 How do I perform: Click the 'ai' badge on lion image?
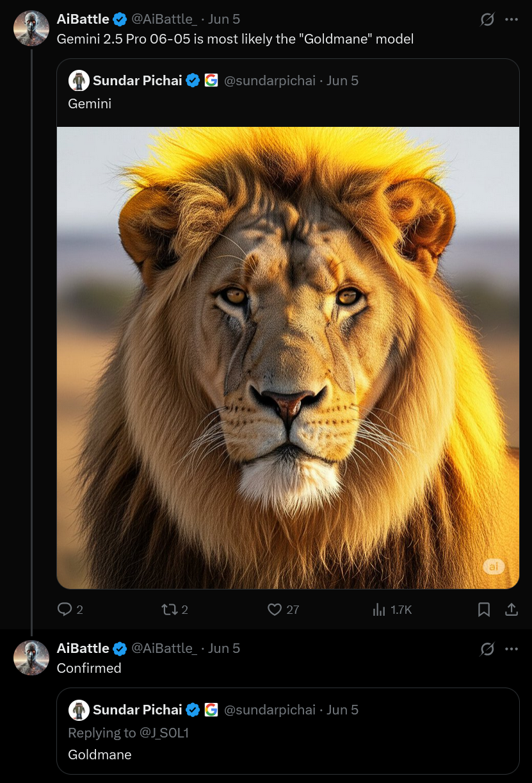coord(494,566)
